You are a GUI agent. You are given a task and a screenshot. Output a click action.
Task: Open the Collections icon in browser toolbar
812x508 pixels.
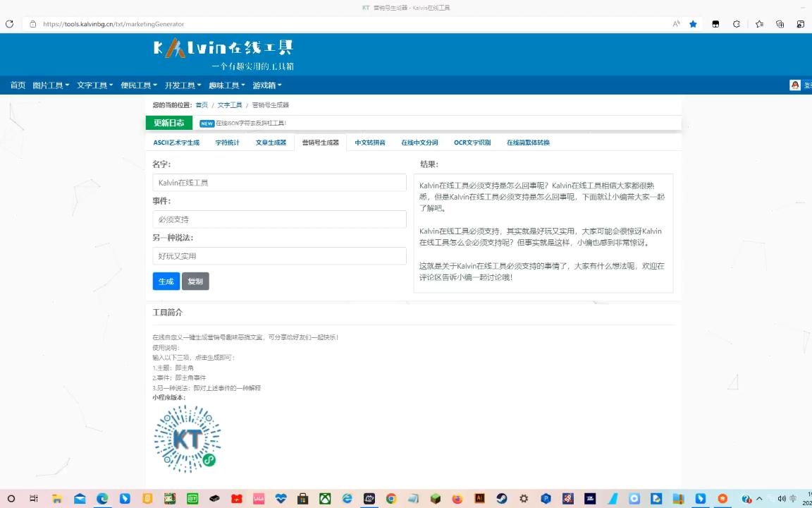click(x=780, y=24)
